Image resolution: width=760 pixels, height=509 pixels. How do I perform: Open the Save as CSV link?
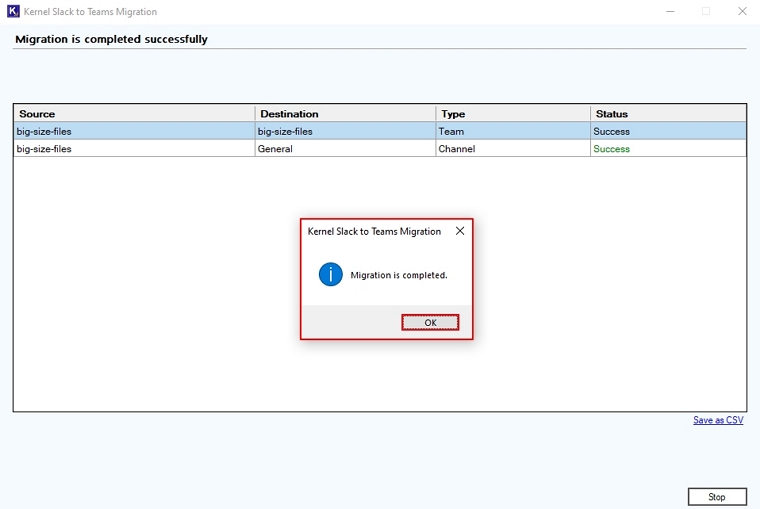click(x=718, y=420)
